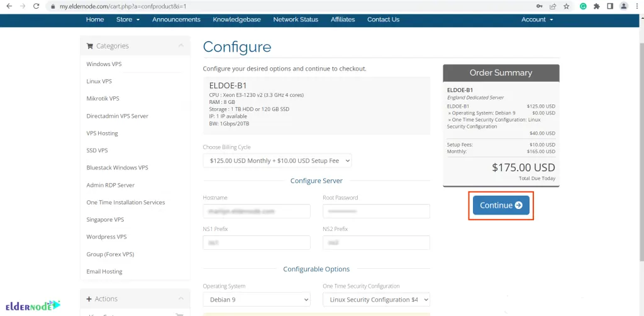This screenshot has height=316, width=644.
Task: Open Contact Us page
Action: pyautogui.click(x=383, y=20)
